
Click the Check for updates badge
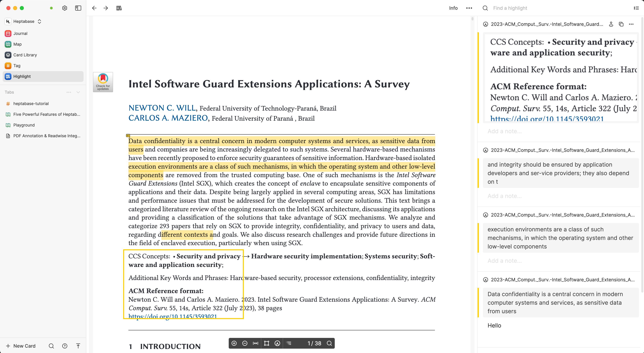(x=103, y=82)
